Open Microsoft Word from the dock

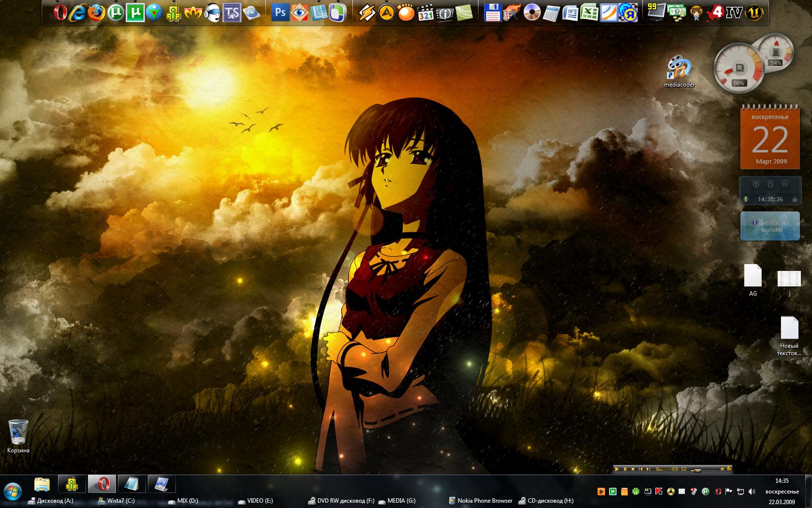pos(570,13)
